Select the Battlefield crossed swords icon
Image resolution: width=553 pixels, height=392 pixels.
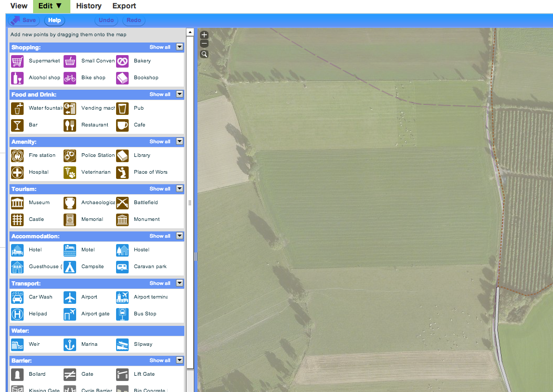(122, 203)
